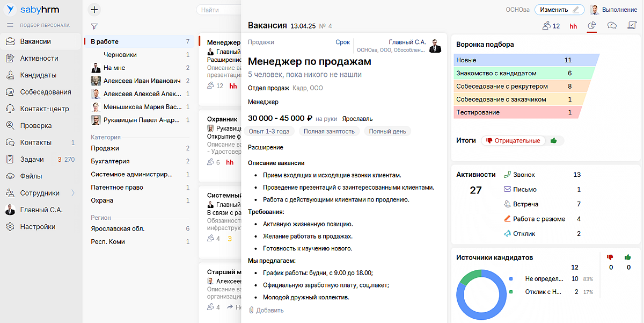Screen dimensions: 644x323
Task: Click the paperclip Добавить attachment link
Action: coord(266,310)
